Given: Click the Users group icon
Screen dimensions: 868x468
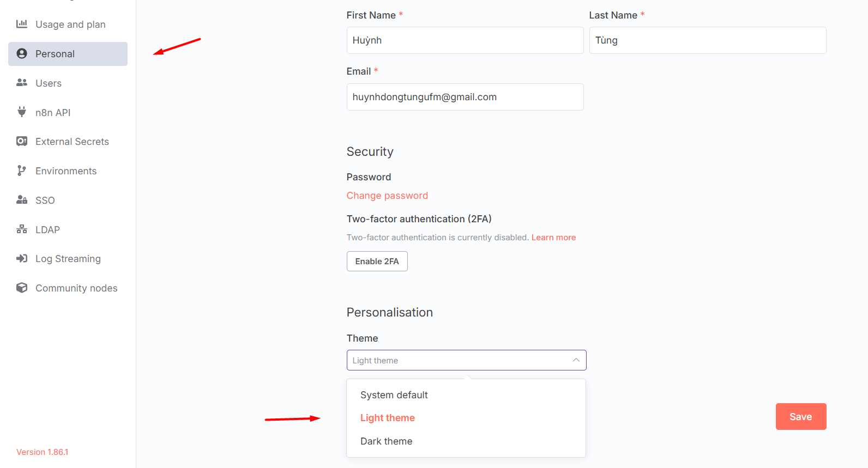Looking at the screenshot, I should coord(22,83).
